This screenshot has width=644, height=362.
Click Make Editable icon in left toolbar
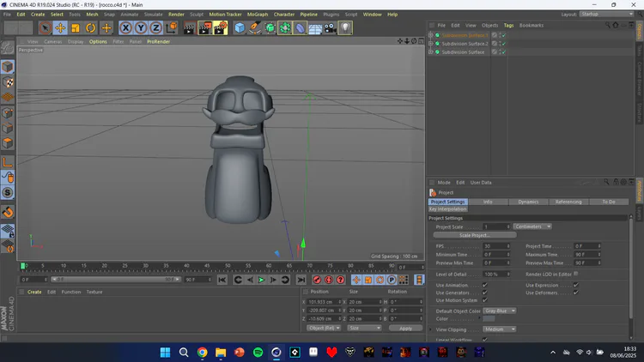coord(8,48)
